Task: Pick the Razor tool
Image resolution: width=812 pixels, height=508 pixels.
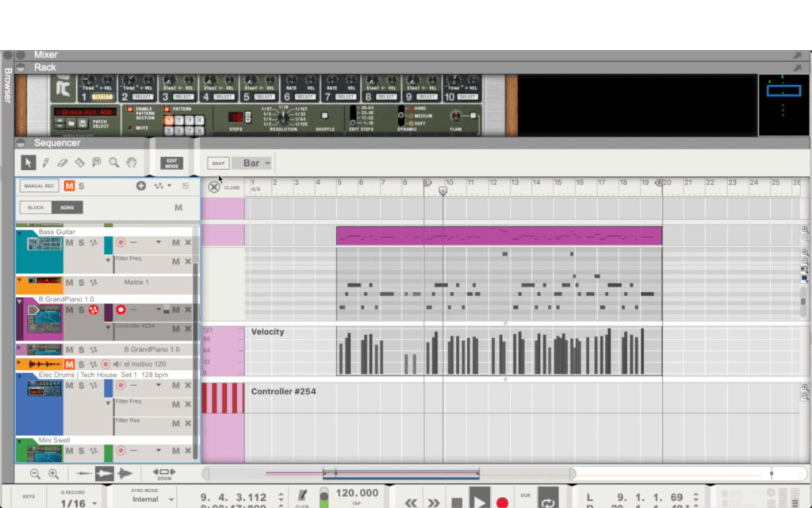Action: [x=79, y=163]
